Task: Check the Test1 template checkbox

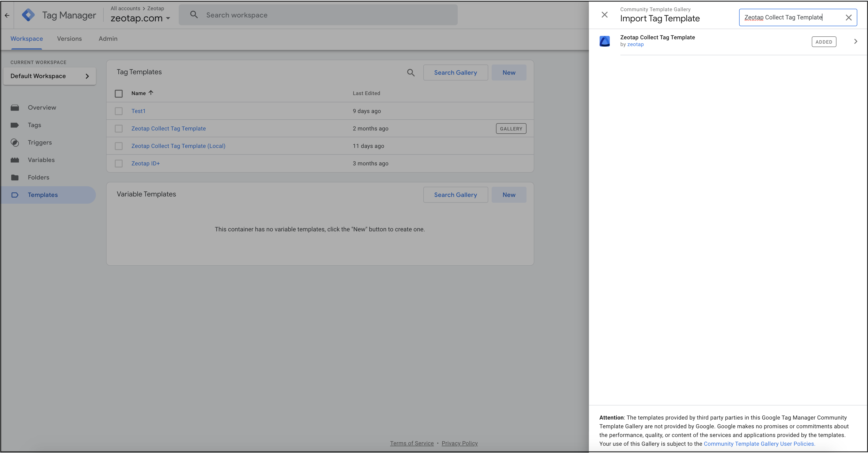Action: pyautogui.click(x=119, y=111)
